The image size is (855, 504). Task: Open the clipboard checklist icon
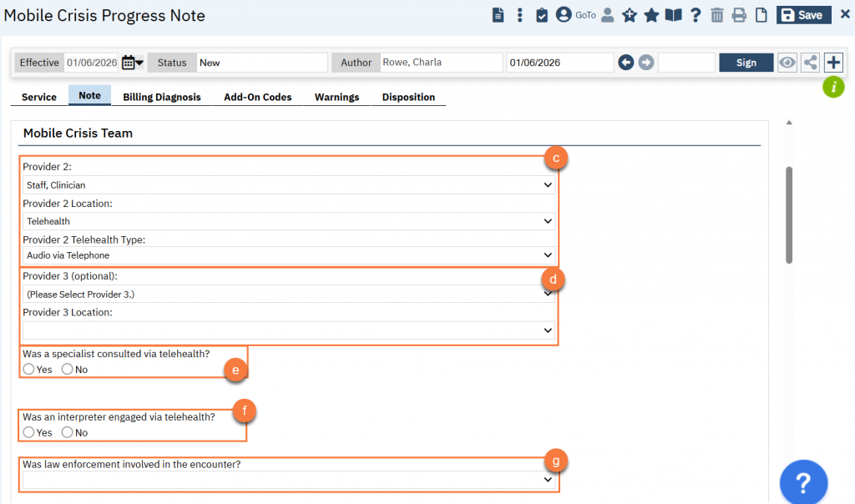pyautogui.click(x=542, y=15)
